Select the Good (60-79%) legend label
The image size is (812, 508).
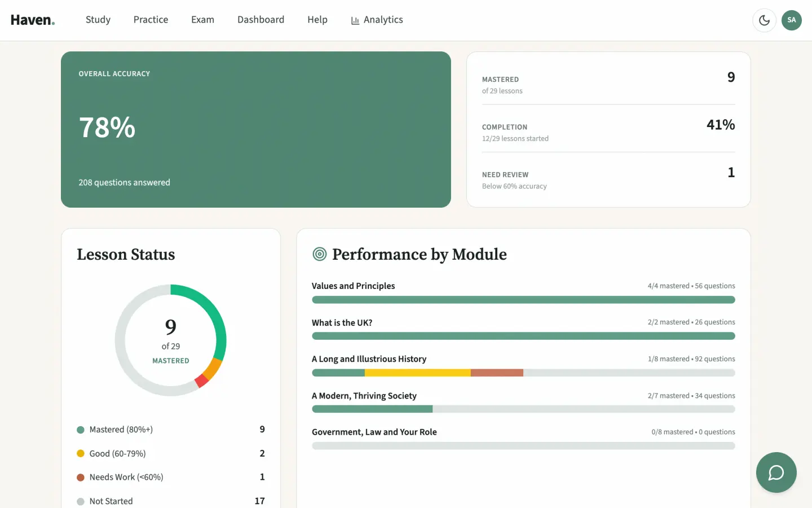[117, 453]
